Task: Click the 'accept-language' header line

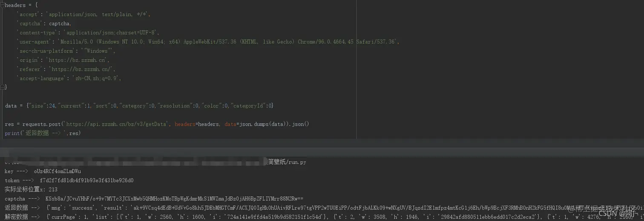Action: (69, 78)
